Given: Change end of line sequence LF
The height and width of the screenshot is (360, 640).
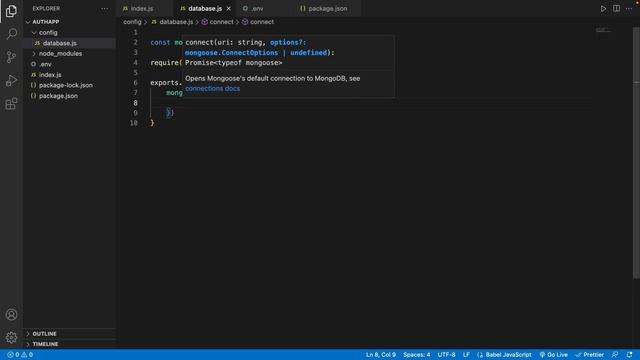Looking at the screenshot, I should pyautogui.click(x=466, y=355).
